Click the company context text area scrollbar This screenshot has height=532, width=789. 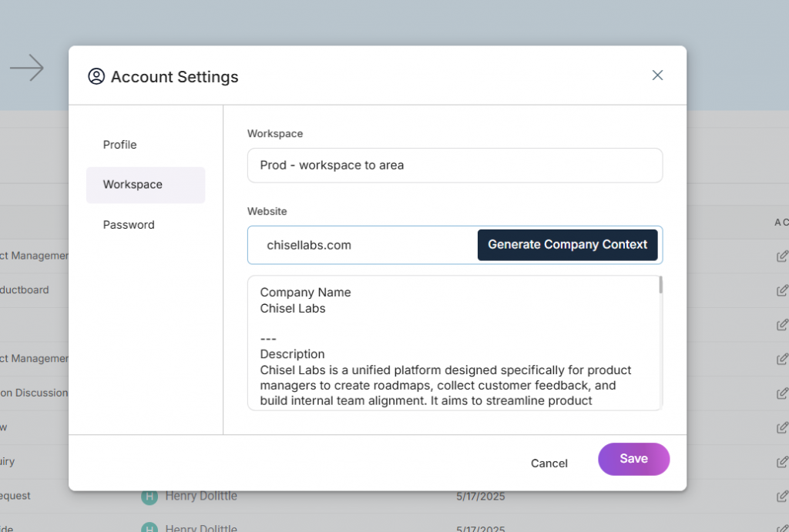(660, 285)
